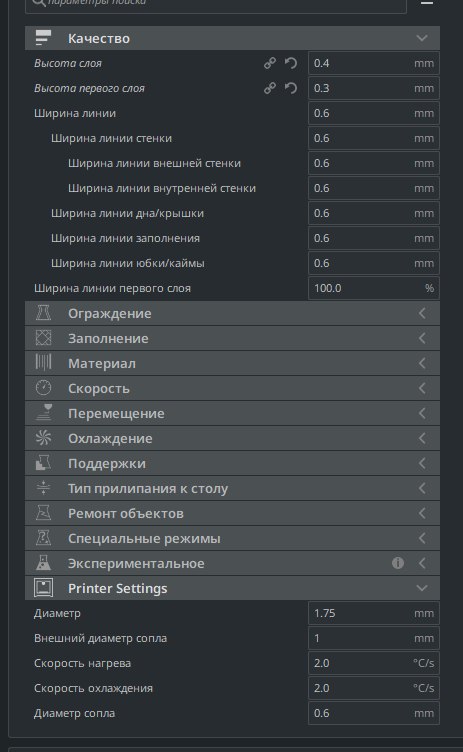The image size is (463, 752).
Task: Edit Ширина линии заполнения value
Action: click(373, 238)
